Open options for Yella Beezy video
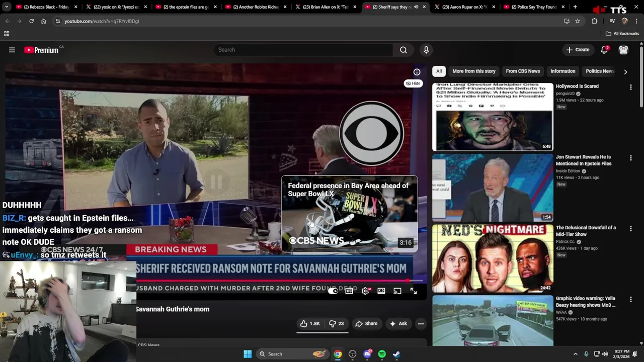Viewport: 644px width, 362px height. [630, 299]
